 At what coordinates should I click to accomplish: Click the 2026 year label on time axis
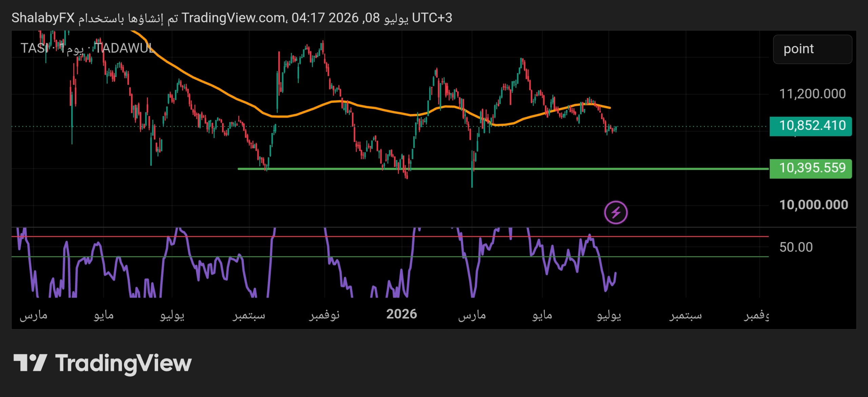click(401, 314)
